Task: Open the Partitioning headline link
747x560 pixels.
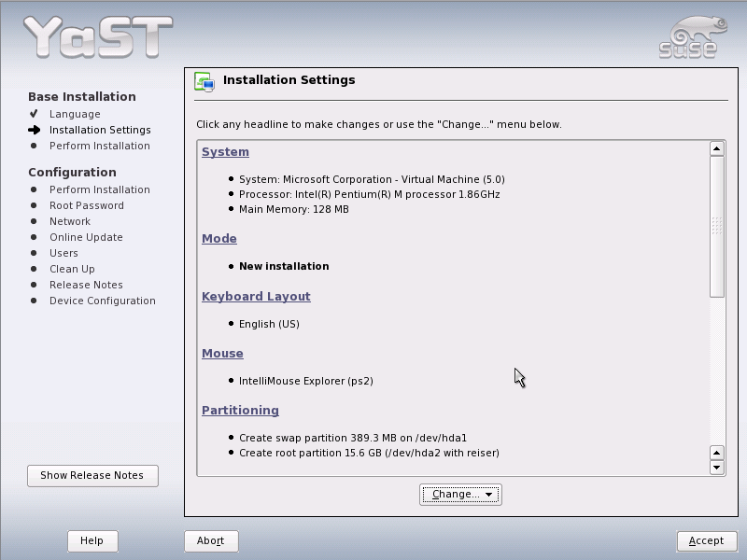Action: [240, 411]
